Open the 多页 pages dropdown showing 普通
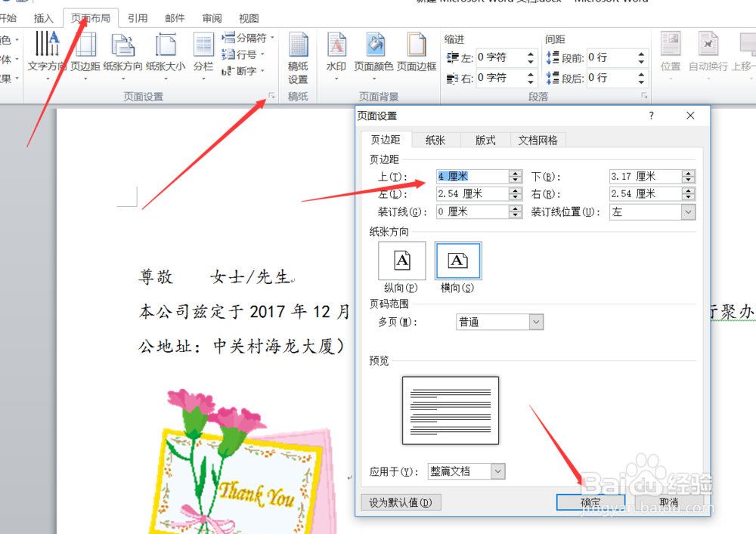Image resolution: width=756 pixels, height=534 pixels. tap(534, 322)
